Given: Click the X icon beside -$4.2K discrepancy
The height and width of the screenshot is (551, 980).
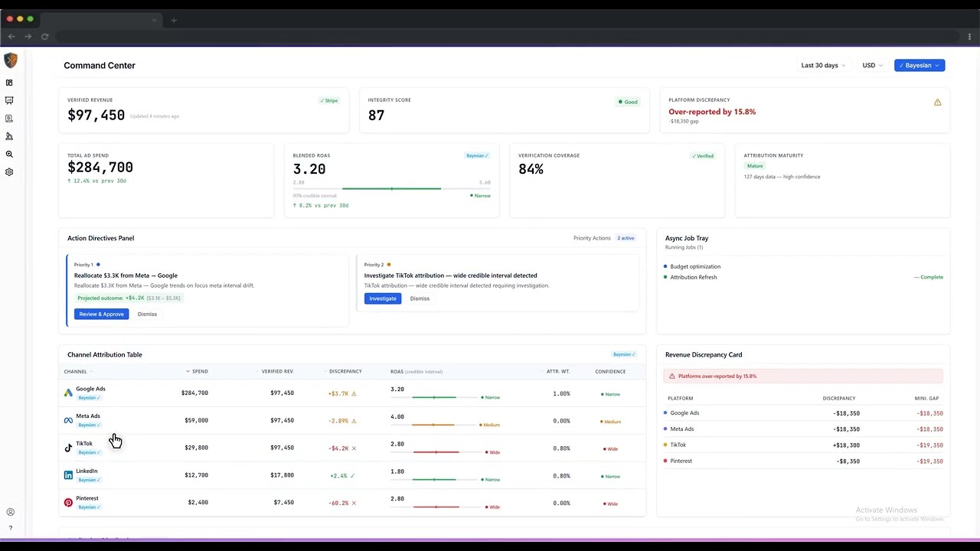Looking at the screenshot, I should 354,448.
